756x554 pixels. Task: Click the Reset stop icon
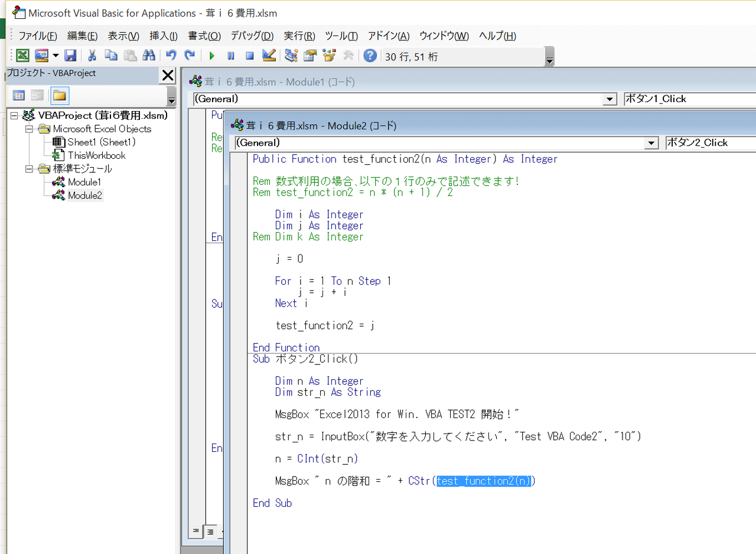click(250, 56)
